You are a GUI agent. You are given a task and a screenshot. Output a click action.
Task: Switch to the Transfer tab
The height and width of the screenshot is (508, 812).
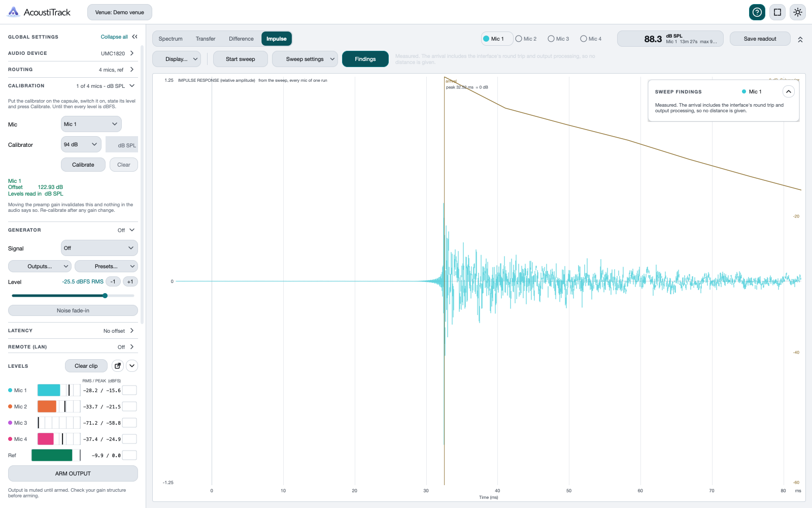click(x=206, y=39)
